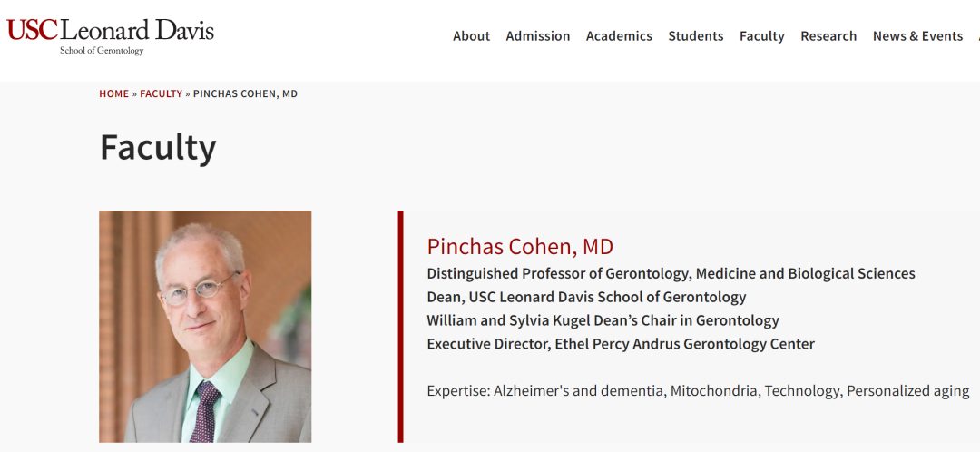The image size is (980, 452).
Task: Click the FACULTY breadcrumb link
Action: 161,94
